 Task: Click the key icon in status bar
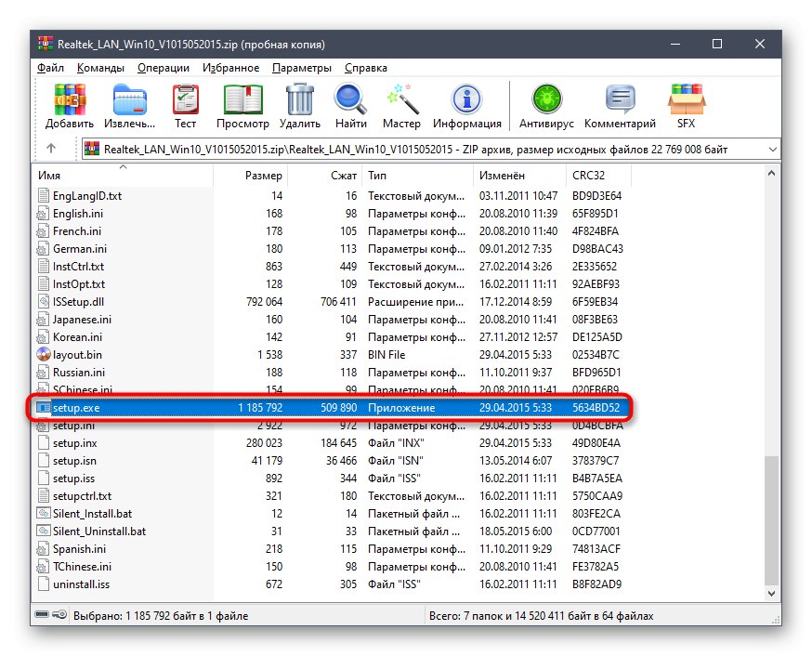(x=59, y=614)
